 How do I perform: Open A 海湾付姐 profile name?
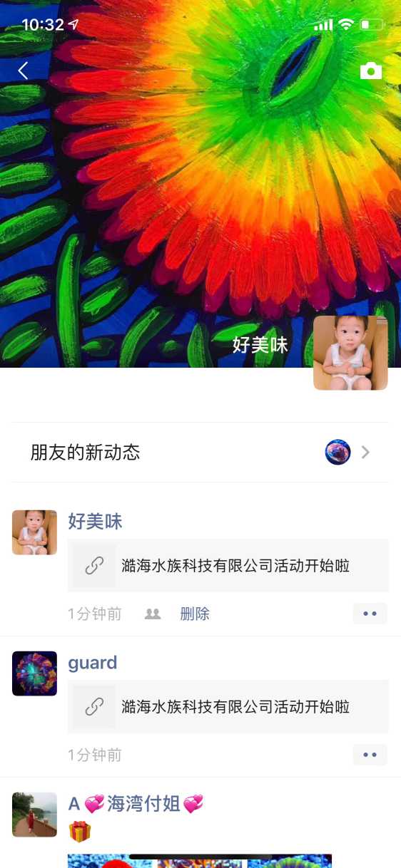click(136, 804)
